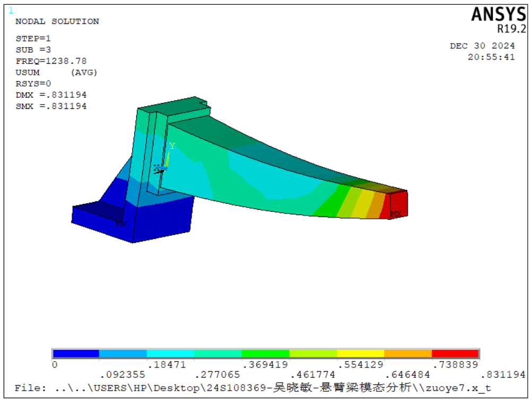Click the File path text at bottom

click(x=253, y=388)
